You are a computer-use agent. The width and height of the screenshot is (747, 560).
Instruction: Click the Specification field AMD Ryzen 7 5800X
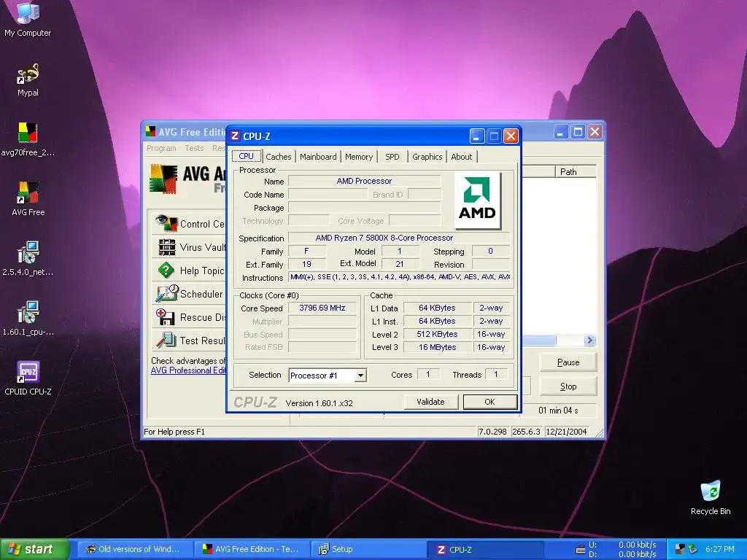(399, 238)
